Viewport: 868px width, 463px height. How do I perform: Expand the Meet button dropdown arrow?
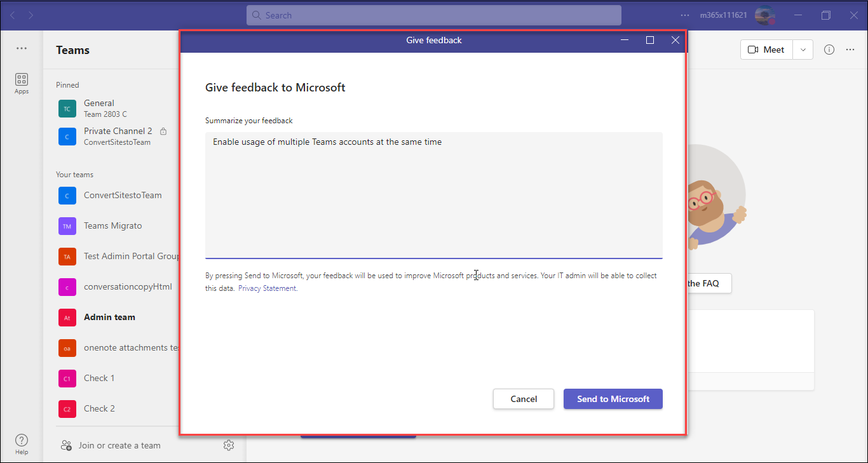click(803, 50)
